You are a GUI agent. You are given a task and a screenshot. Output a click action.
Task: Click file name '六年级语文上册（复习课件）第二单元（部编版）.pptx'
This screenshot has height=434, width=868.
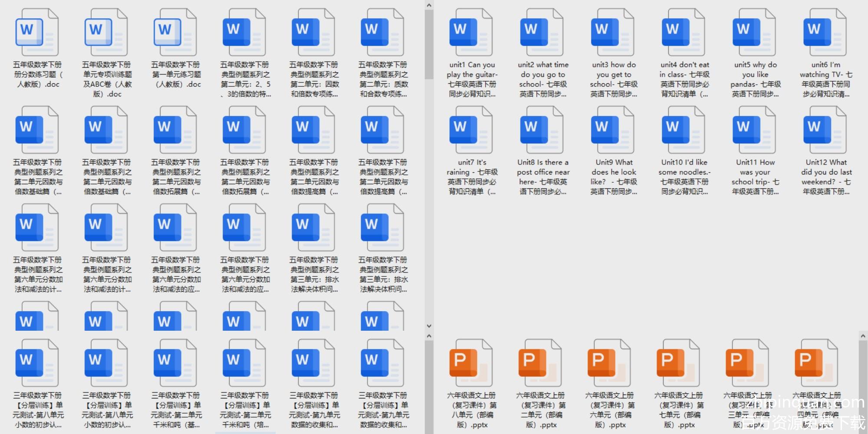(541, 410)
